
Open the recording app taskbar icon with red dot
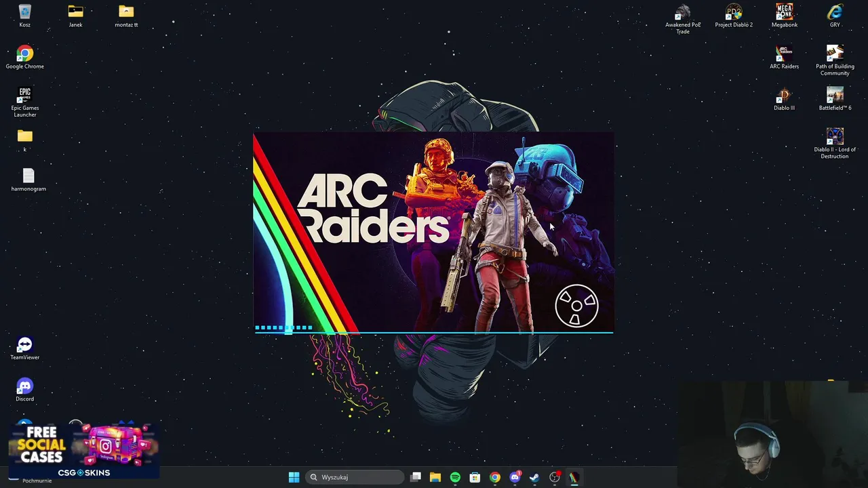click(x=555, y=477)
